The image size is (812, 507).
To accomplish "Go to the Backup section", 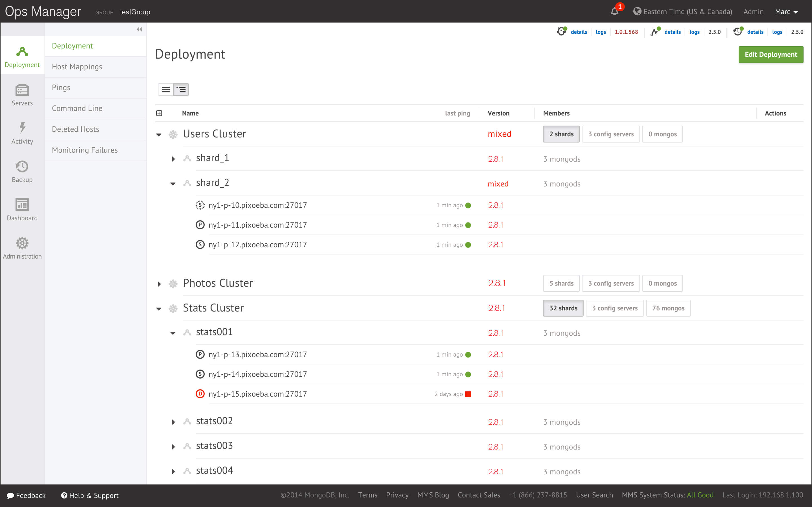I will [x=22, y=171].
